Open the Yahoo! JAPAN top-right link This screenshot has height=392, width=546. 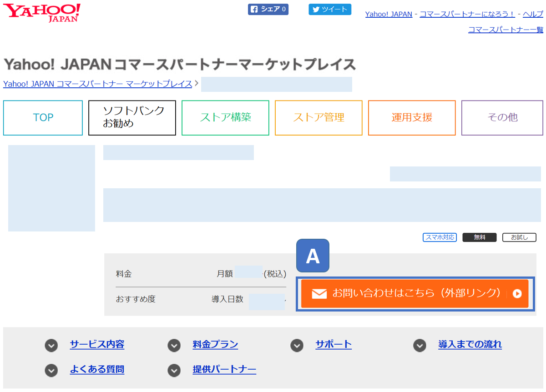pos(389,14)
